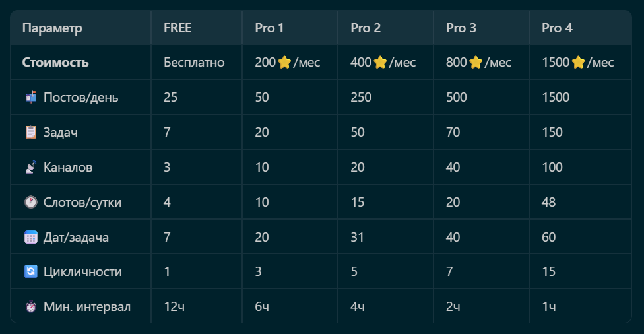Viewport: 644px width, 334px height.
Task: Select the Pro 2 column header
Action: [x=366, y=28]
